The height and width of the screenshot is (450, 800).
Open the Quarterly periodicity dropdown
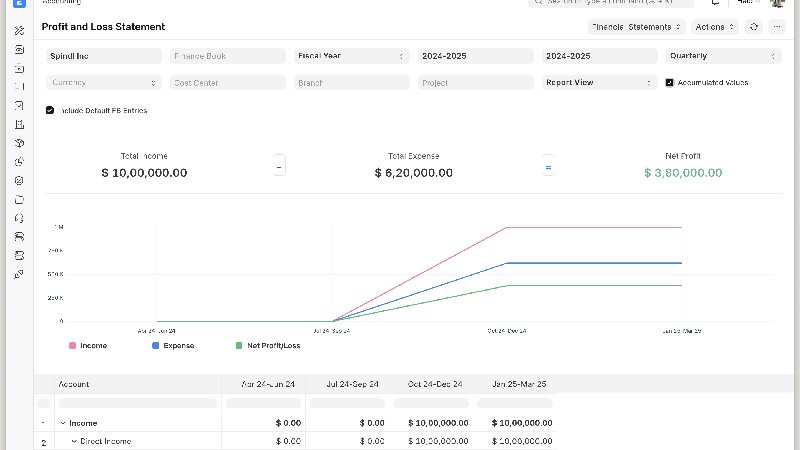click(x=723, y=56)
